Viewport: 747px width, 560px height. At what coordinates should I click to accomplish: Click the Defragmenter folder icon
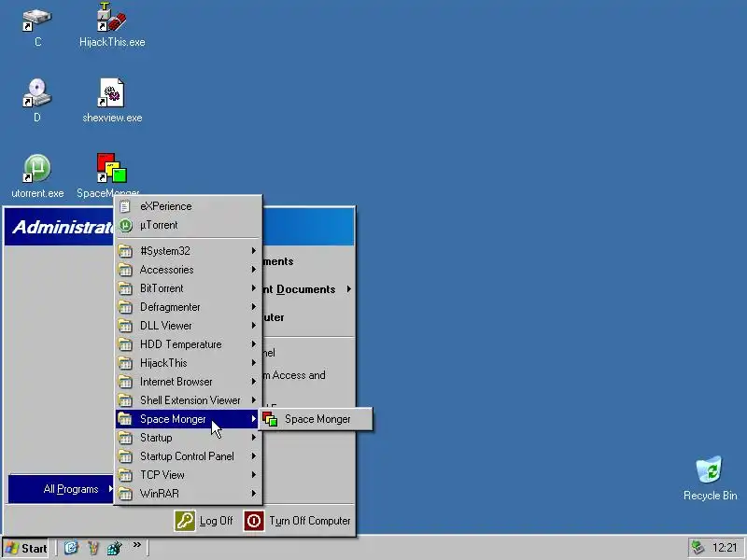[125, 307]
